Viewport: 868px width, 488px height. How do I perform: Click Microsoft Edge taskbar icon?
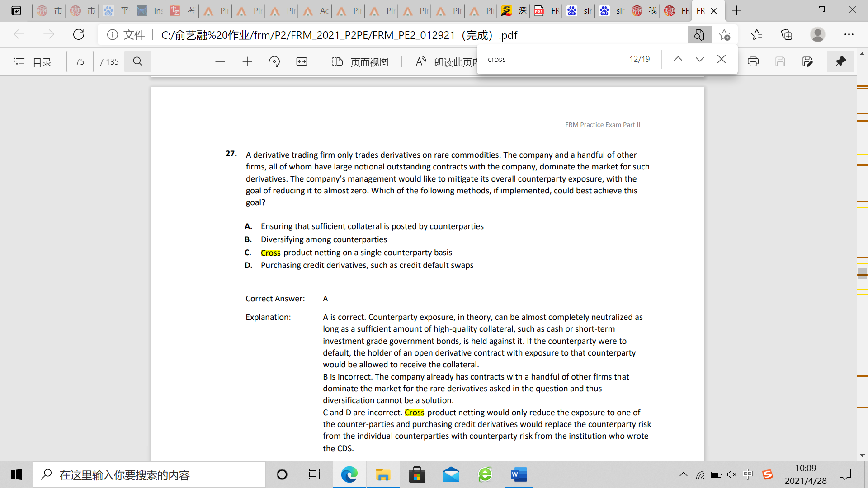(x=349, y=474)
